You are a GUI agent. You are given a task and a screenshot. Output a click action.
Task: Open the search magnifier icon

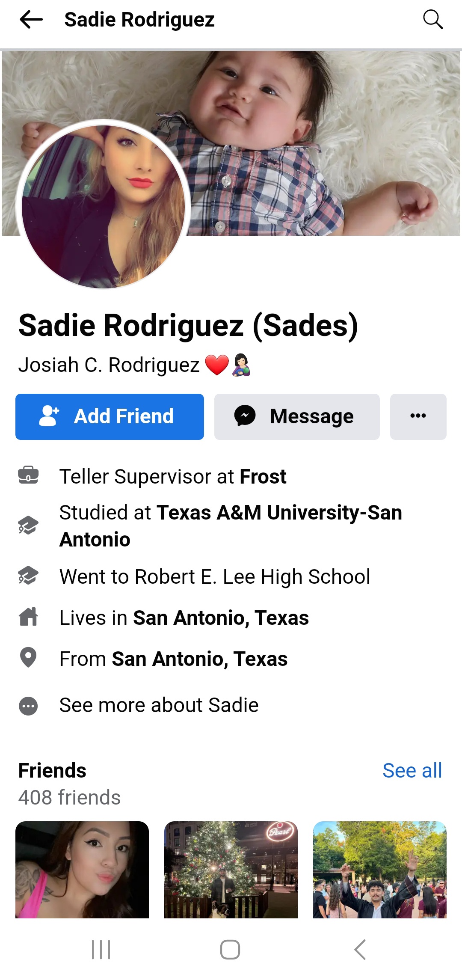pos(432,20)
